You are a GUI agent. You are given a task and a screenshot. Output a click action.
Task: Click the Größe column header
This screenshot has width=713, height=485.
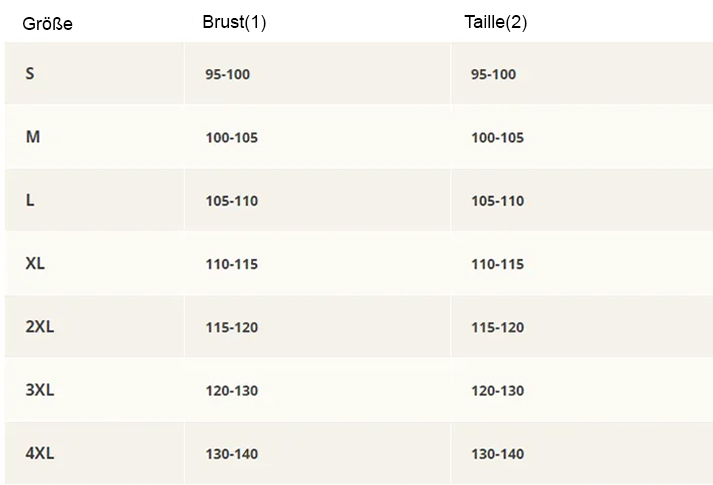coord(47,24)
